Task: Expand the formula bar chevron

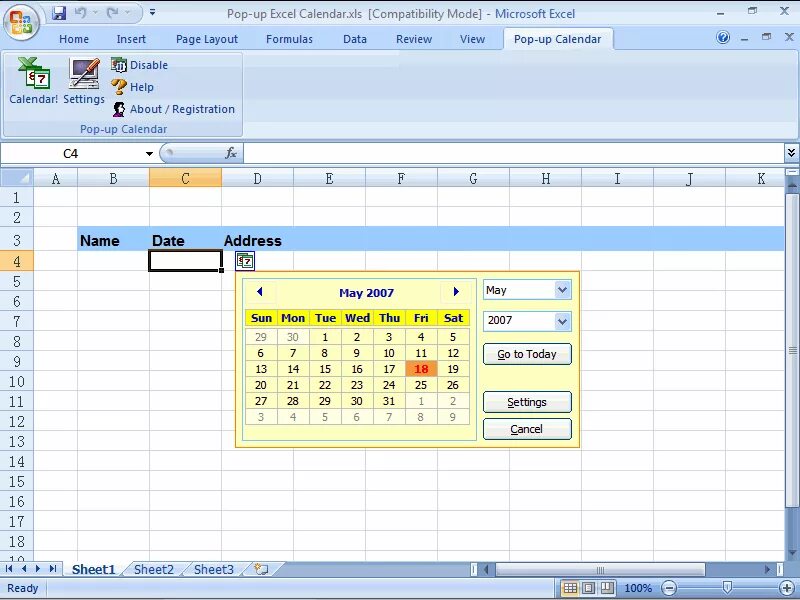Action: coord(791,153)
